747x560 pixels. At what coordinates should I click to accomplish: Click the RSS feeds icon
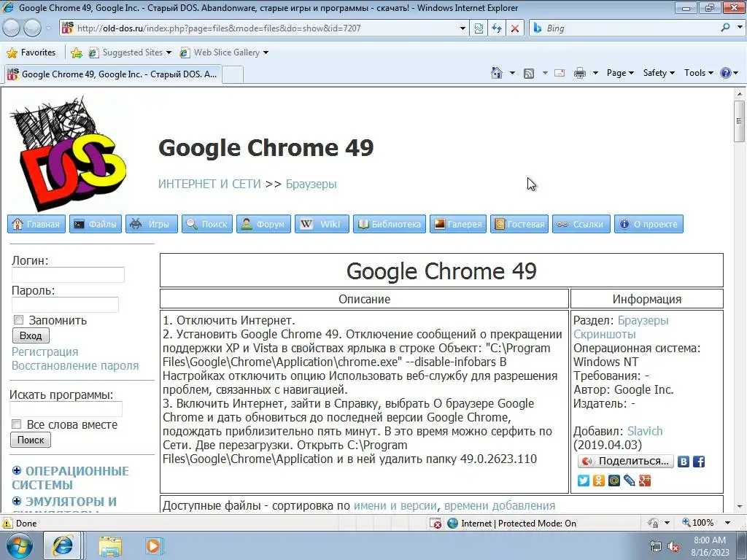coord(528,74)
